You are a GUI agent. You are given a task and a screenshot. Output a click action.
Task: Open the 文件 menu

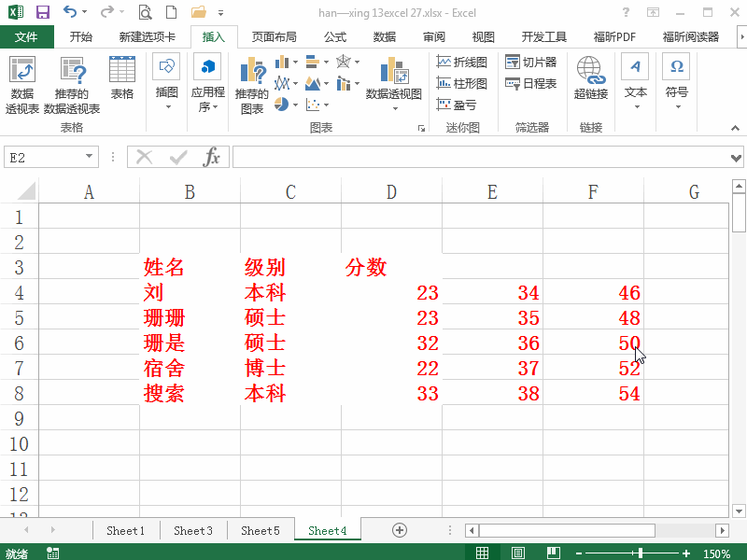tap(27, 36)
